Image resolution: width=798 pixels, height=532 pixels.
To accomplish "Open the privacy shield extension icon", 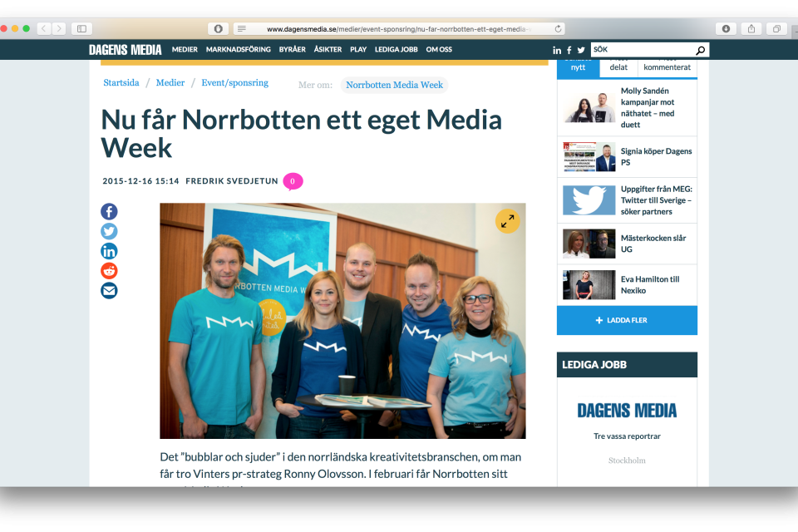I will tap(219, 28).
